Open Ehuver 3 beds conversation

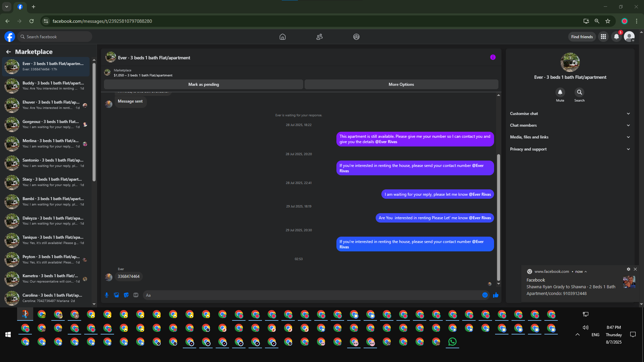pos(46,105)
